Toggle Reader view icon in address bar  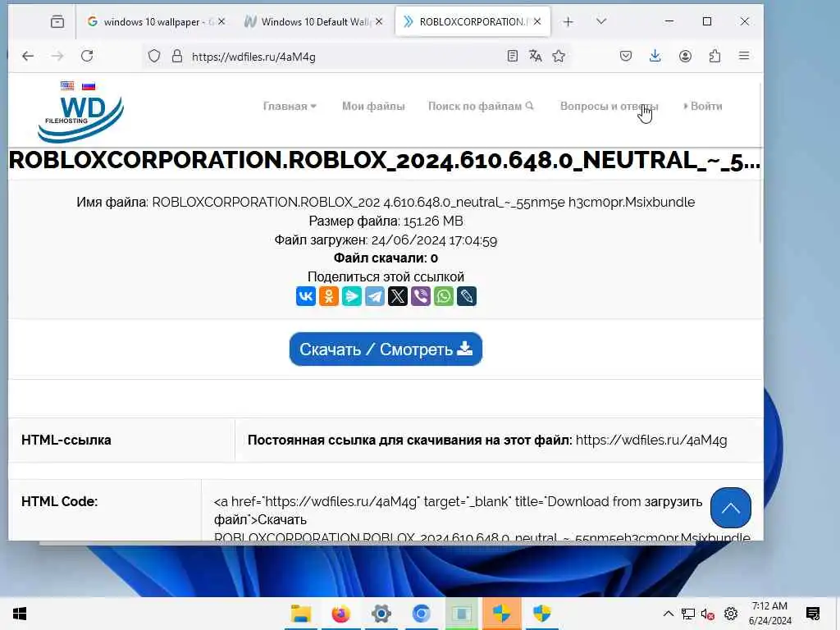512,56
